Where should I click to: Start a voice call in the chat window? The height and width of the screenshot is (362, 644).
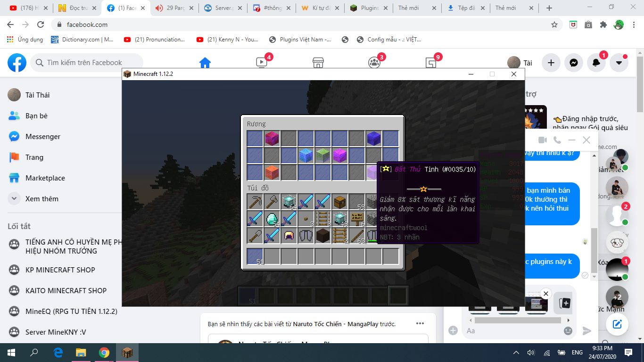pyautogui.click(x=557, y=140)
